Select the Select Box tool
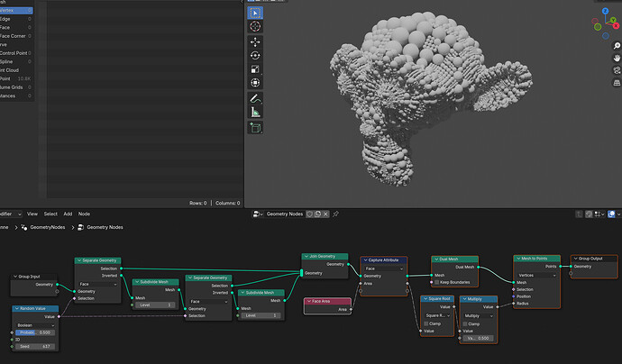Image resolution: width=622 pixels, height=364 pixels. [x=255, y=13]
